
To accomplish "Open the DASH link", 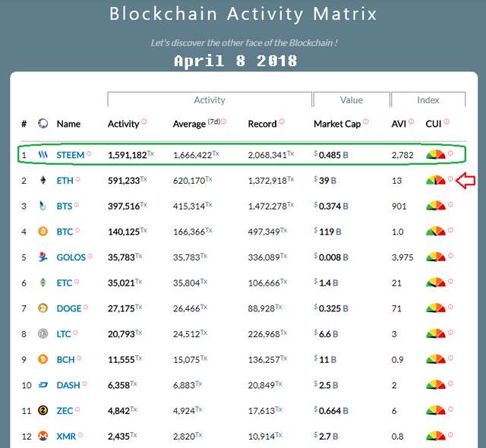I will coord(68,386).
